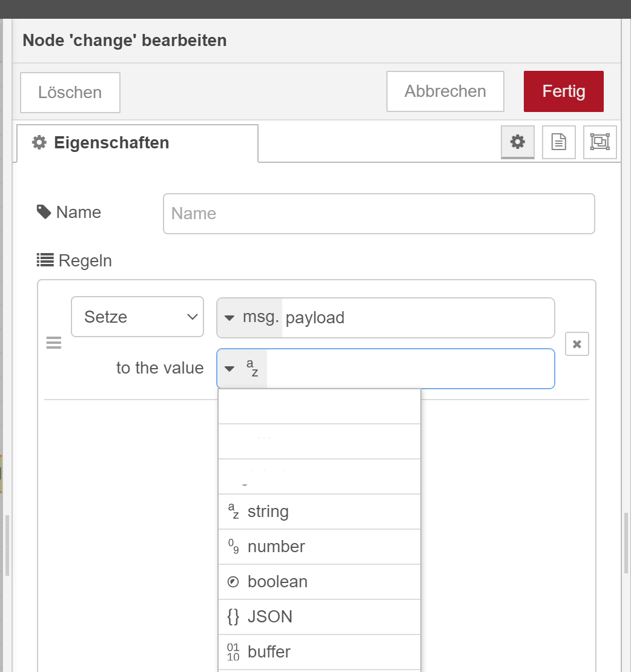
Task: Select number type from list
Action: (319, 547)
